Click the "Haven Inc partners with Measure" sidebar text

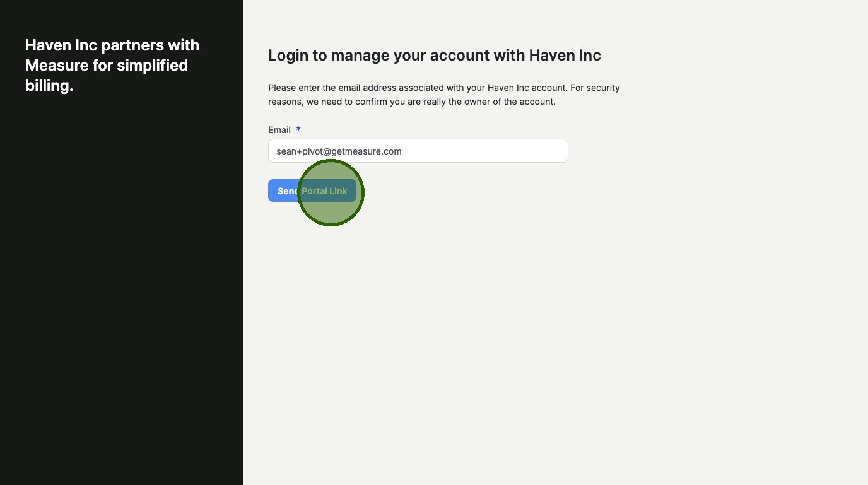tap(112, 65)
